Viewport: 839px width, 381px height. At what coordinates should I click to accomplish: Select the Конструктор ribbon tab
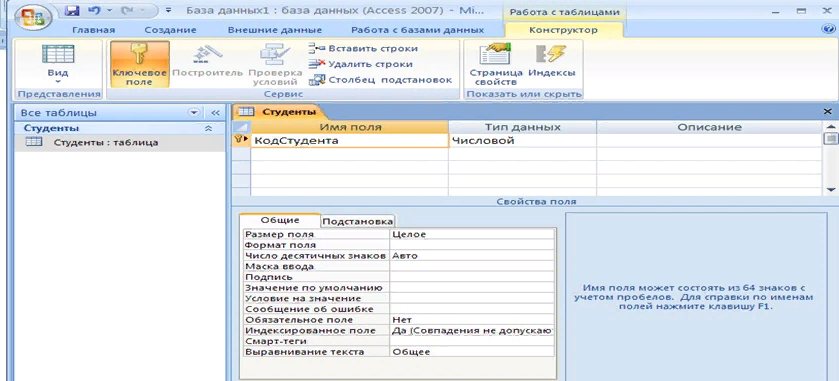(x=563, y=30)
